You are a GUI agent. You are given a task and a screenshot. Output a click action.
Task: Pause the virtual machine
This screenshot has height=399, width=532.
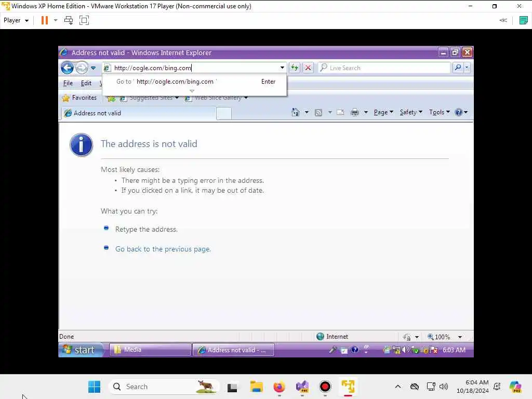pyautogui.click(x=45, y=20)
